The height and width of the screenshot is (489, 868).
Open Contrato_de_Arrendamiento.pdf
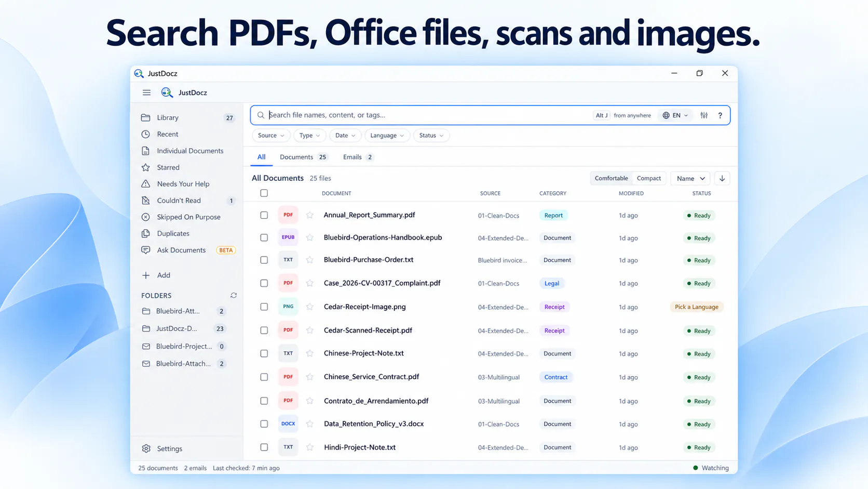pyautogui.click(x=376, y=401)
